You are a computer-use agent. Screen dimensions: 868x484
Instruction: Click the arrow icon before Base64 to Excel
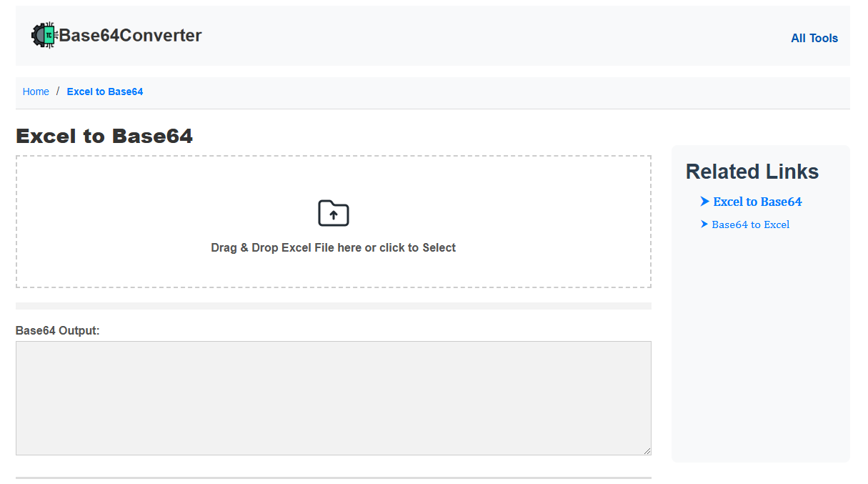click(704, 224)
